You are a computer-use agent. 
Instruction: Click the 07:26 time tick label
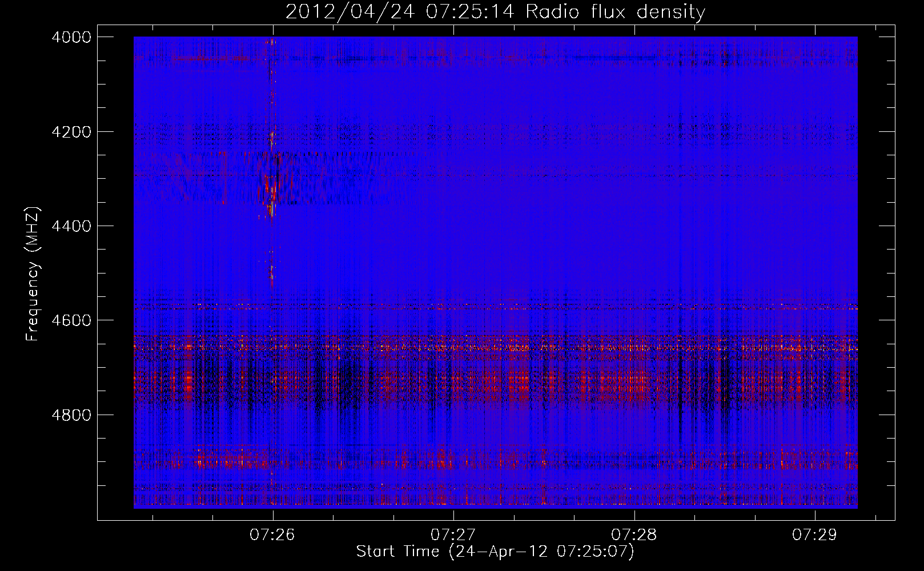point(272,535)
